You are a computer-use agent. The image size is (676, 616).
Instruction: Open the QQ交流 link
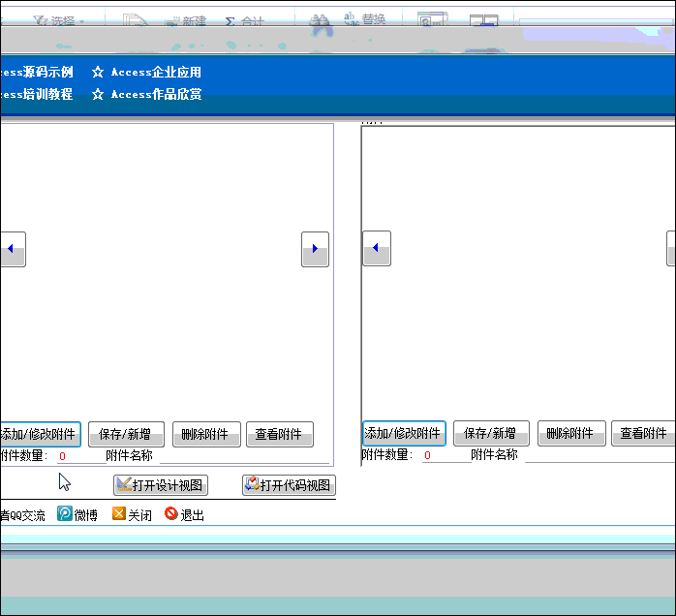(22, 515)
